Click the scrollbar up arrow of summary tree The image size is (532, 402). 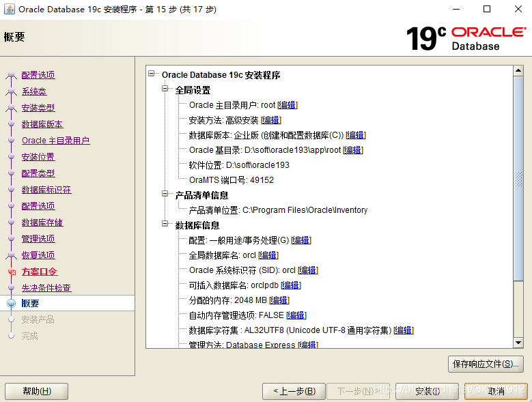point(518,71)
